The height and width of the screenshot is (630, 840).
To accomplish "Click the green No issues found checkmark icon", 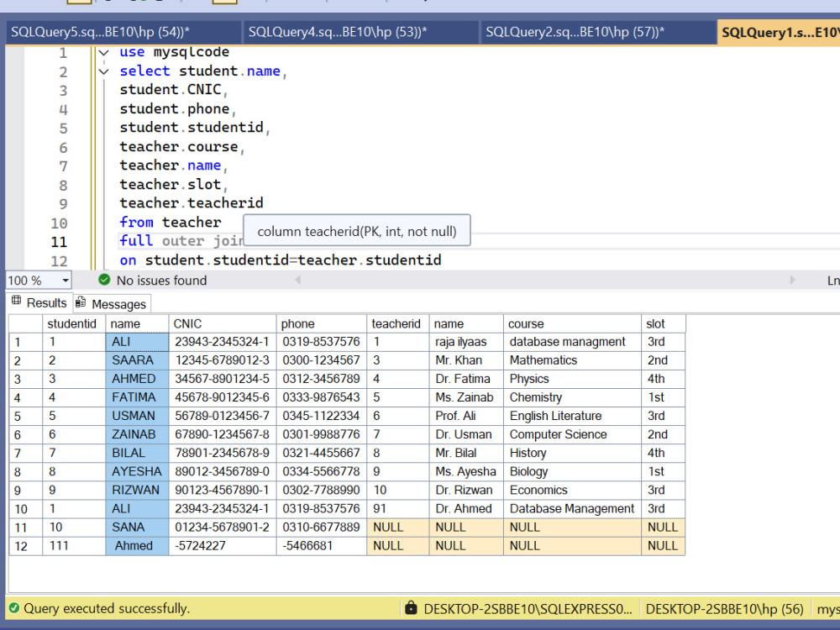I will point(104,280).
